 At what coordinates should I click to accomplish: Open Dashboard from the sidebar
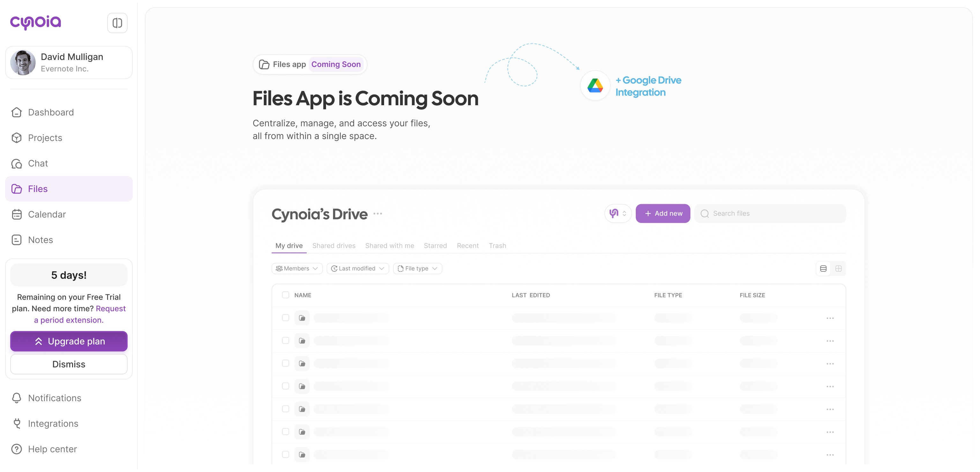click(51, 112)
